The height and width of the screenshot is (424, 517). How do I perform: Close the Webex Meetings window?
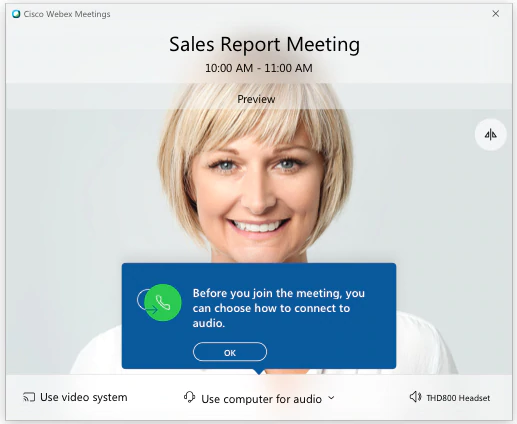[x=496, y=13]
